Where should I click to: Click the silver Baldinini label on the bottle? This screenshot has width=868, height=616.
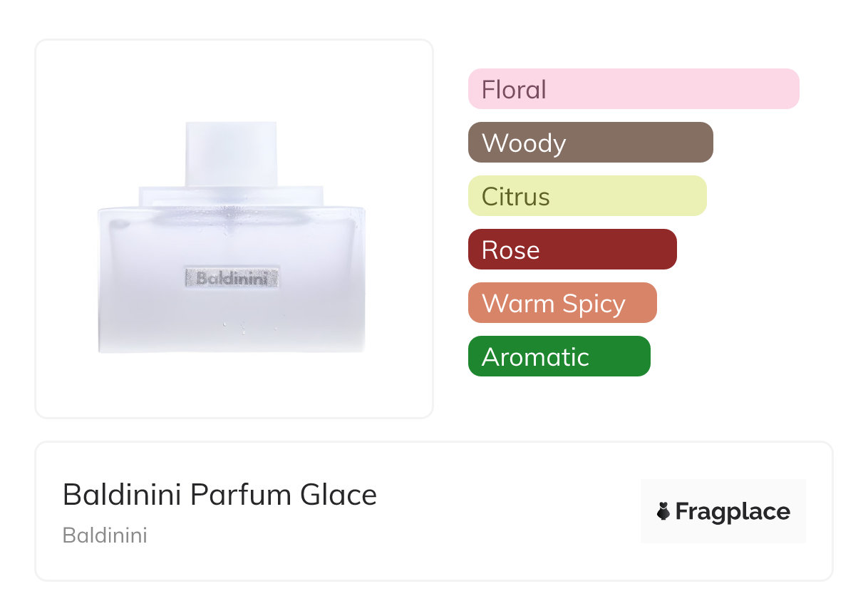(232, 277)
